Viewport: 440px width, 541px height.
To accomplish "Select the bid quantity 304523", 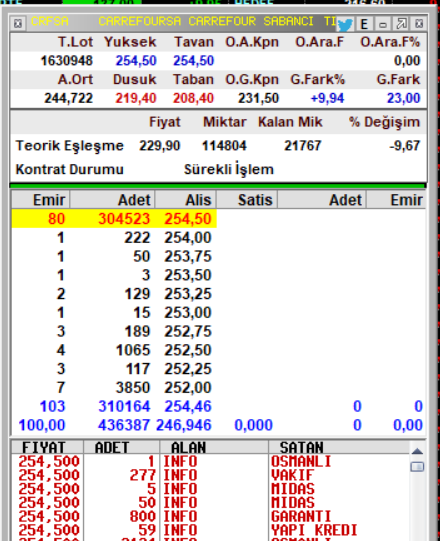I will click(124, 219).
